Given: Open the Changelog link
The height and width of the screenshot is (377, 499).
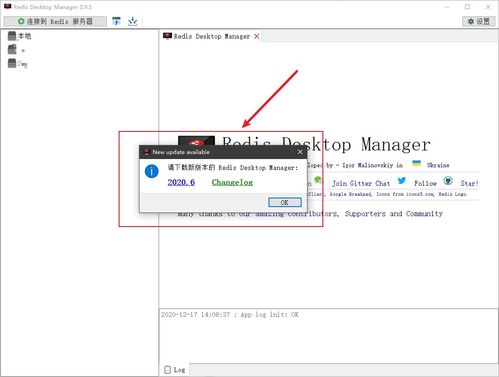Looking at the screenshot, I should tap(232, 182).
